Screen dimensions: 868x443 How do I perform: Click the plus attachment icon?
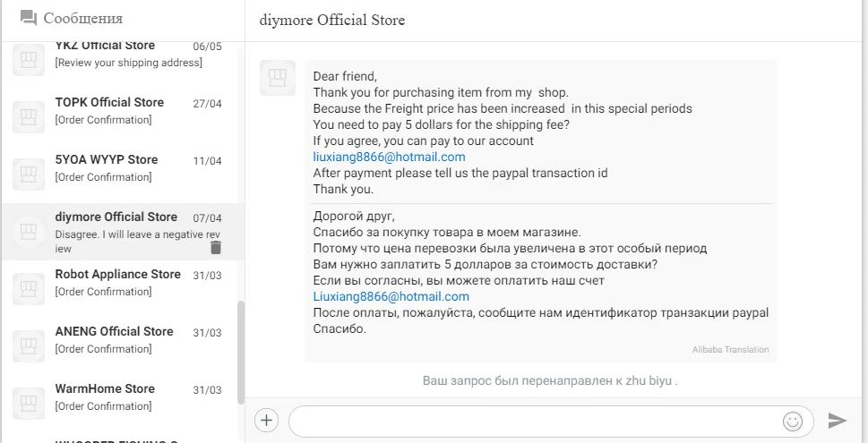point(266,420)
